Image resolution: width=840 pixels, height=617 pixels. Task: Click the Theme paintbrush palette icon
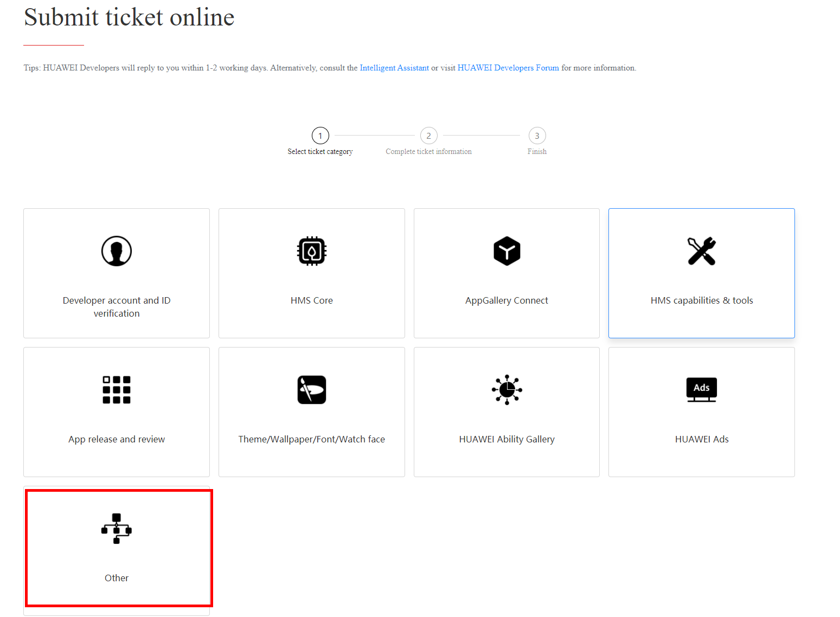pyautogui.click(x=312, y=390)
